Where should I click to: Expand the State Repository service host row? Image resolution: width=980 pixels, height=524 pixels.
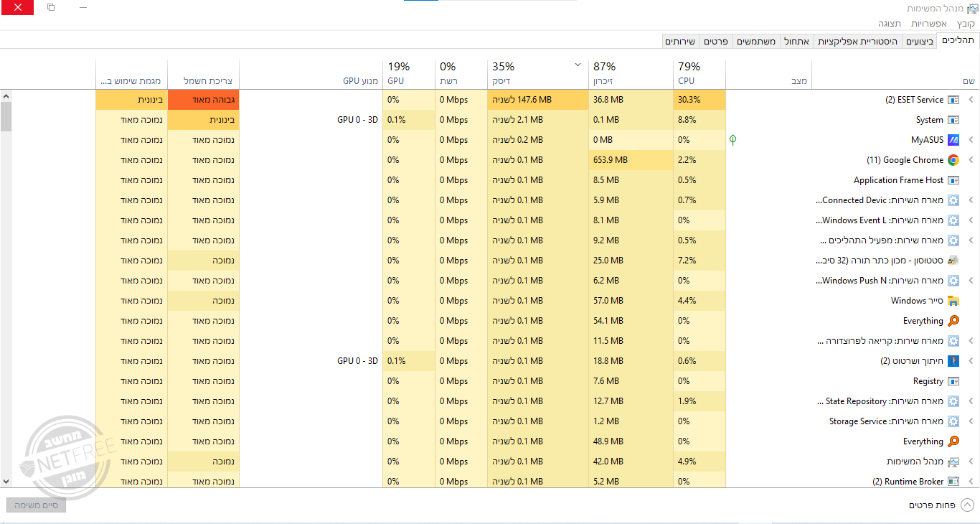coord(971,401)
